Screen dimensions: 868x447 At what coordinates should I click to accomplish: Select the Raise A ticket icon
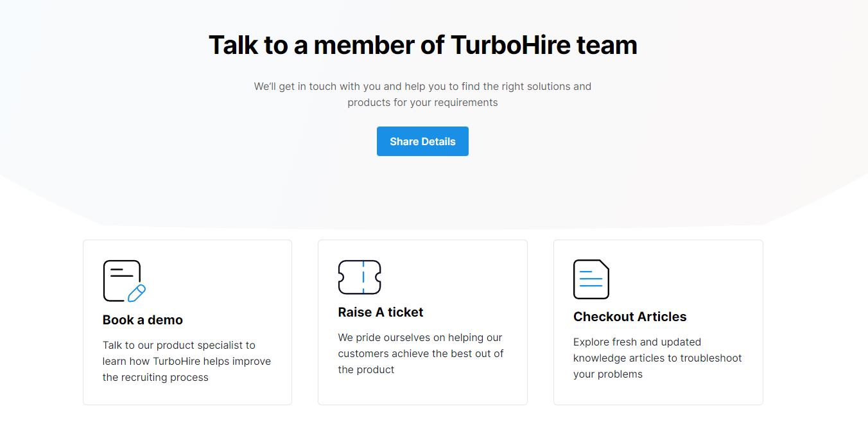360,278
